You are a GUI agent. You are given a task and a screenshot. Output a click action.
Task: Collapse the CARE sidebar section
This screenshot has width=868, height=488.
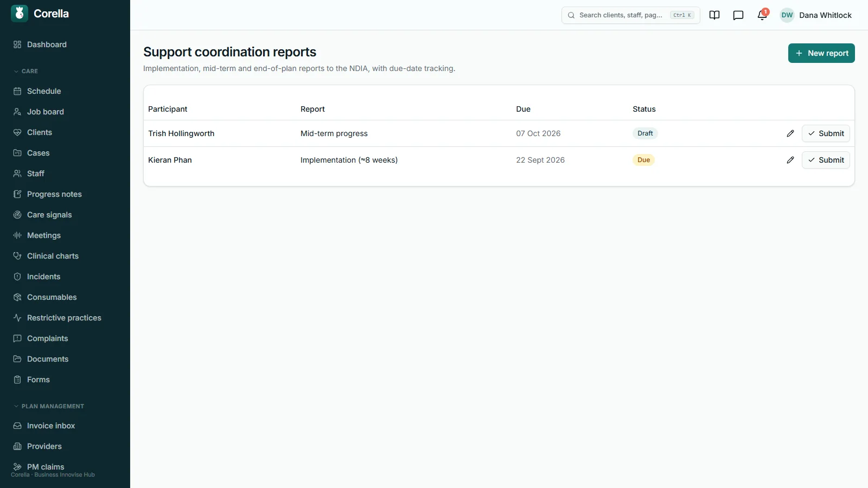click(26, 71)
